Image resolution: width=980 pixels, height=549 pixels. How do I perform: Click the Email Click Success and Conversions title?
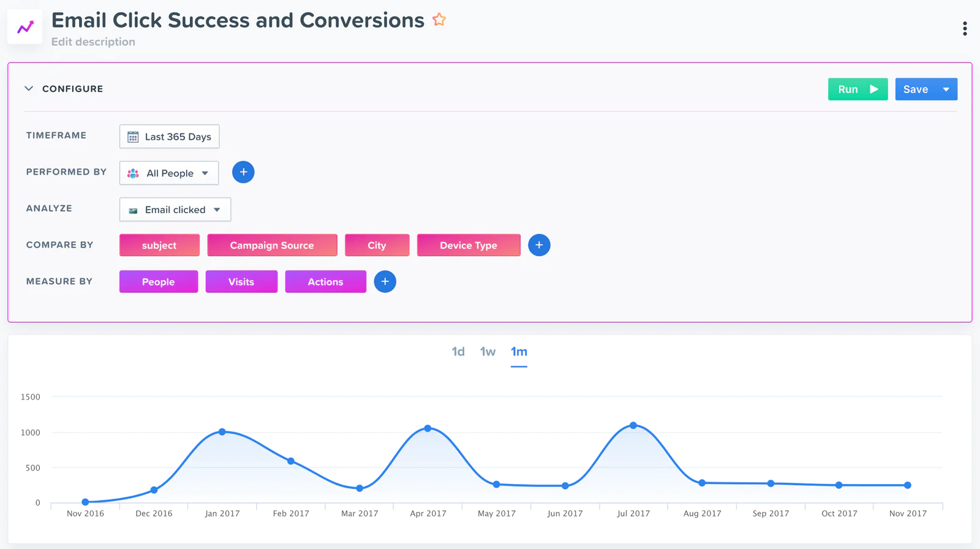tap(238, 20)
